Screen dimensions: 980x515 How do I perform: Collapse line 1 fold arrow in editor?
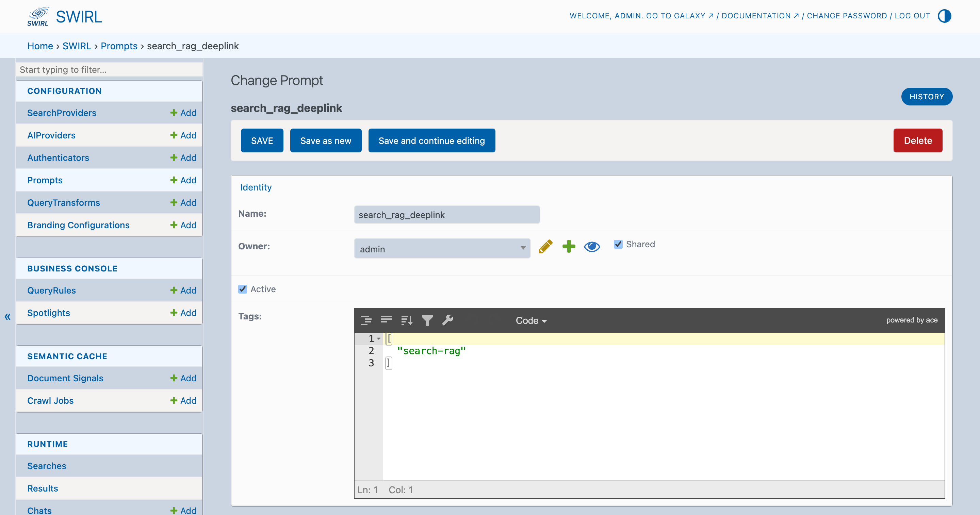(378, 338)
